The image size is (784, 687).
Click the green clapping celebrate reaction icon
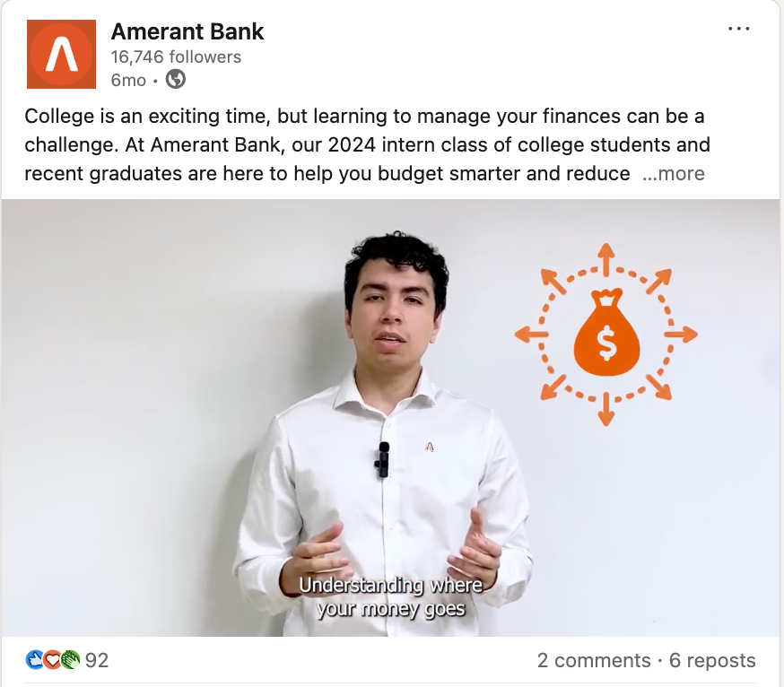[x=70, y=660]
